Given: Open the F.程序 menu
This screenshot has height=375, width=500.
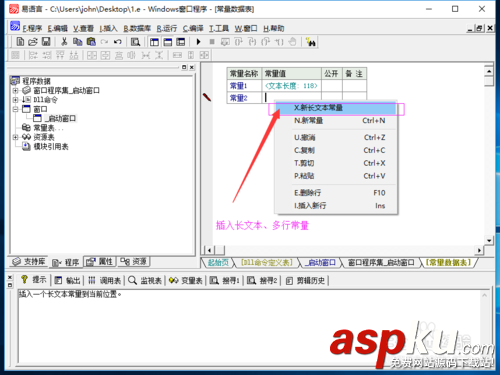Looking at the screenshot, I should 32,28.
